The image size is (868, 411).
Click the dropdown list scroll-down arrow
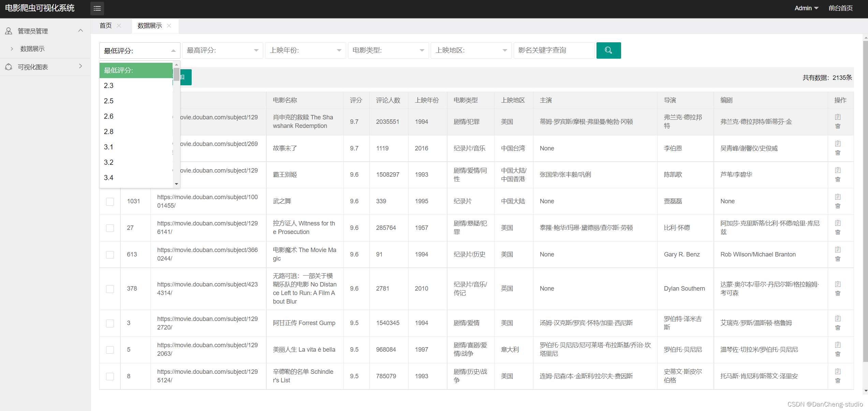[176, 184]
